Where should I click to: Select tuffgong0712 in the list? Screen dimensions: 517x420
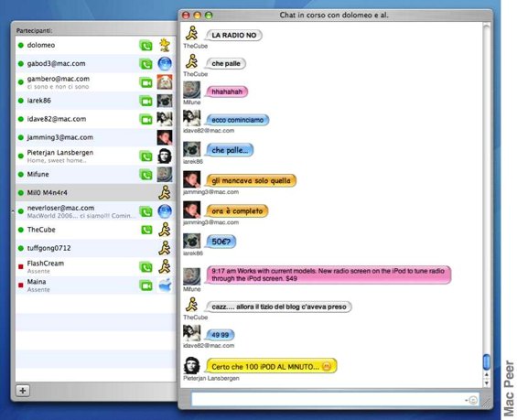(95, 248)
